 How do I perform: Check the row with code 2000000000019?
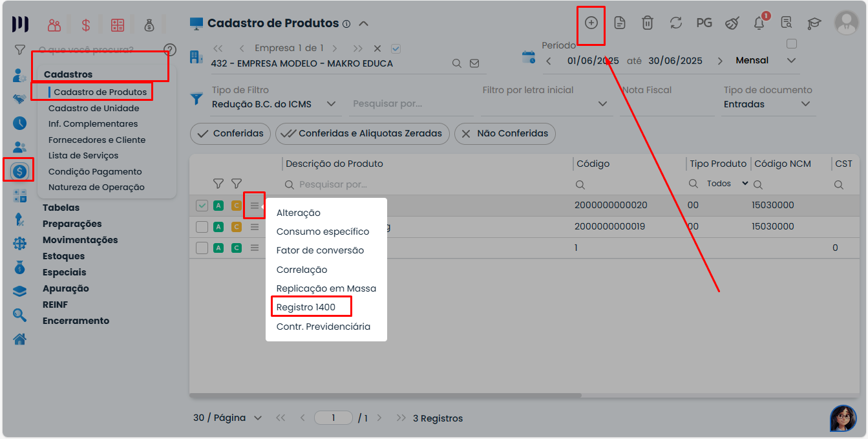pos(202,227)
